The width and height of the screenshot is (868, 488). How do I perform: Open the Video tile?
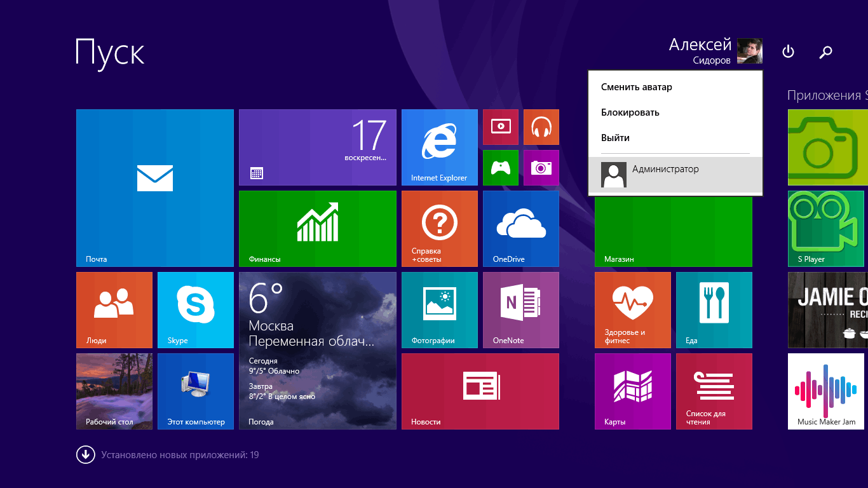point(501,127)
